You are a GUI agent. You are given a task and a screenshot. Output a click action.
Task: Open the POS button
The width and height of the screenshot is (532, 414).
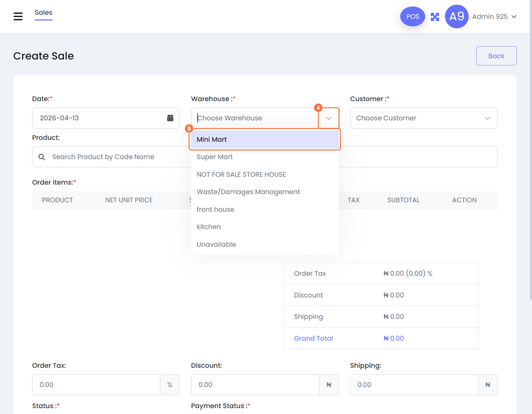(412, 17)
